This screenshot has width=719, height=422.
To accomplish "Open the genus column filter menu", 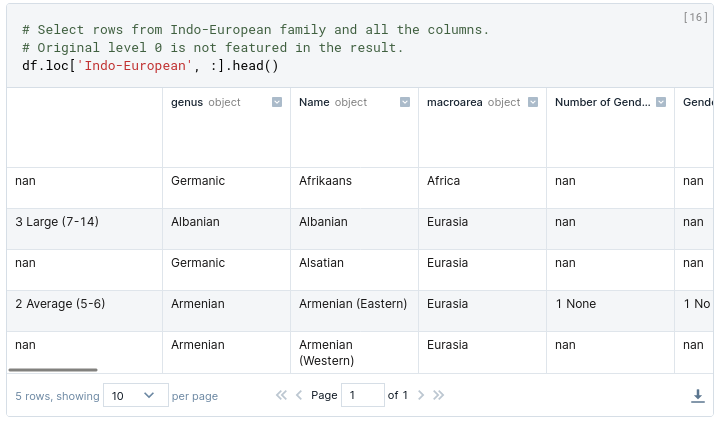I will (277, 102).
